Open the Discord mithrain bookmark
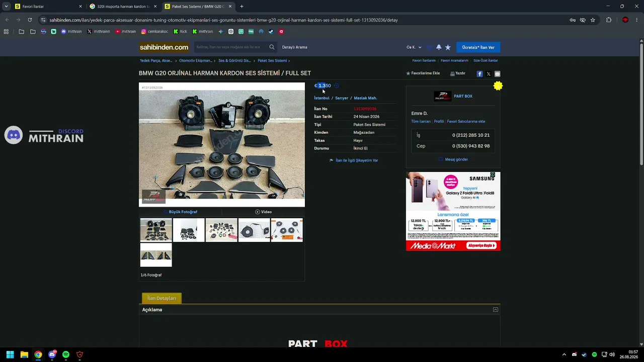644x362 pixels. 71,31
